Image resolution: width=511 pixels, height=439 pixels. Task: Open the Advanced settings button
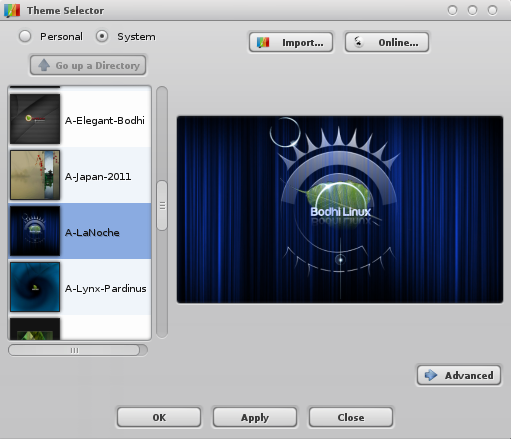pos(459,375)
